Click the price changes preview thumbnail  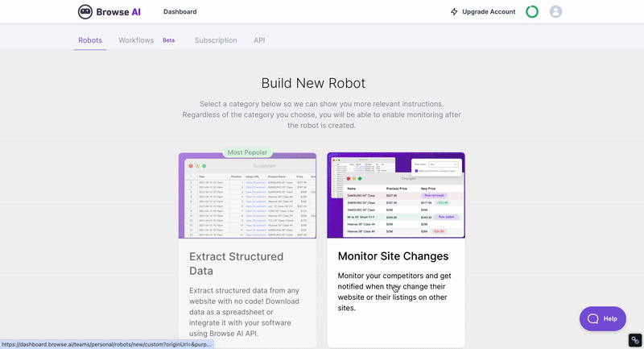[x=395, y=195]
